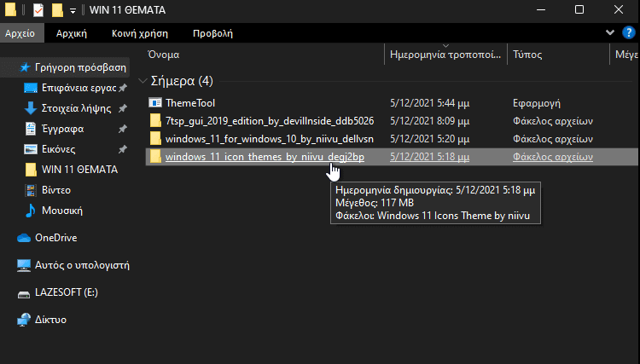640x364 pixels.
Task: Sort by the Τύπος column header
Action: pos(527,55)
